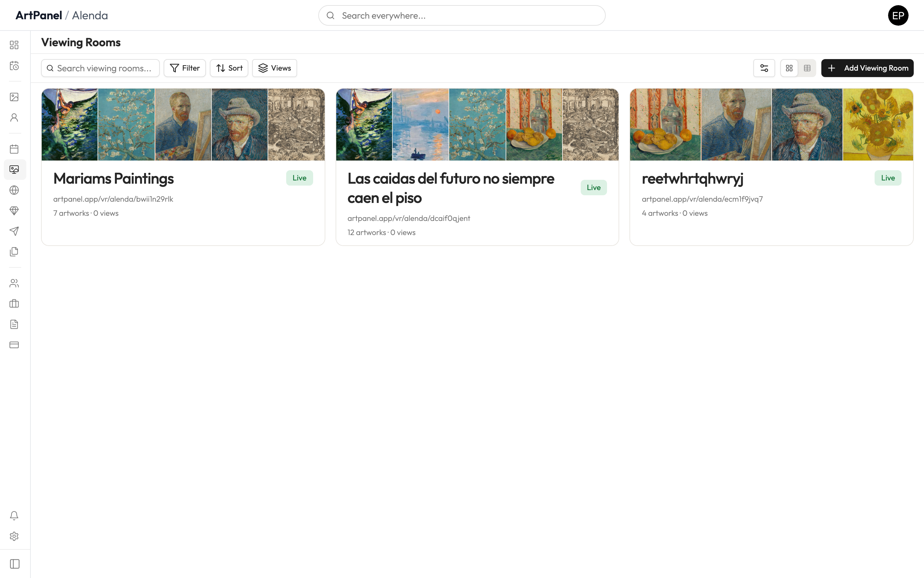Viewport: 924px width, 578px height.
Task: Click URL artpanel.app/vr/alenda/ecm1f9jvq7
Action: 702,199
